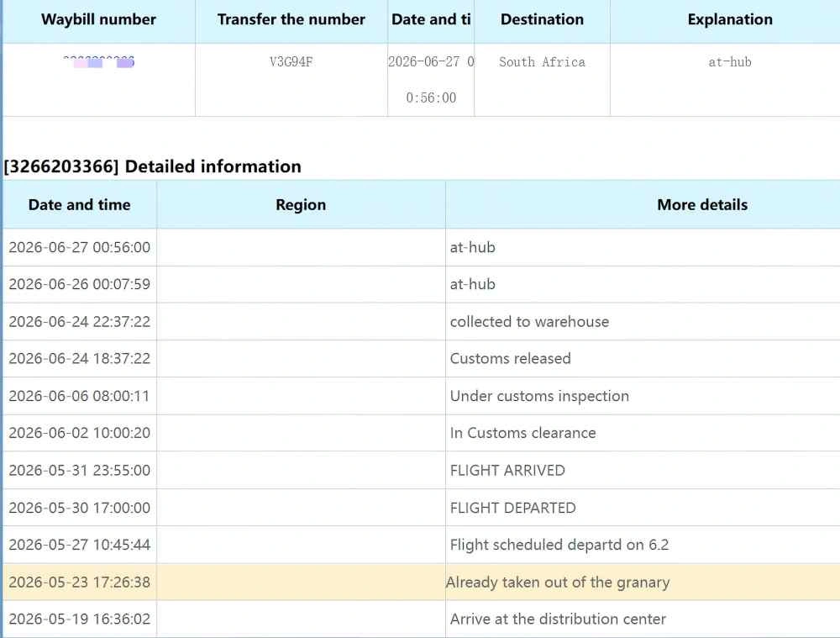Select the In Customs clearance entry
The width and height of the screenshot is (840, 638).
[522, 433]
